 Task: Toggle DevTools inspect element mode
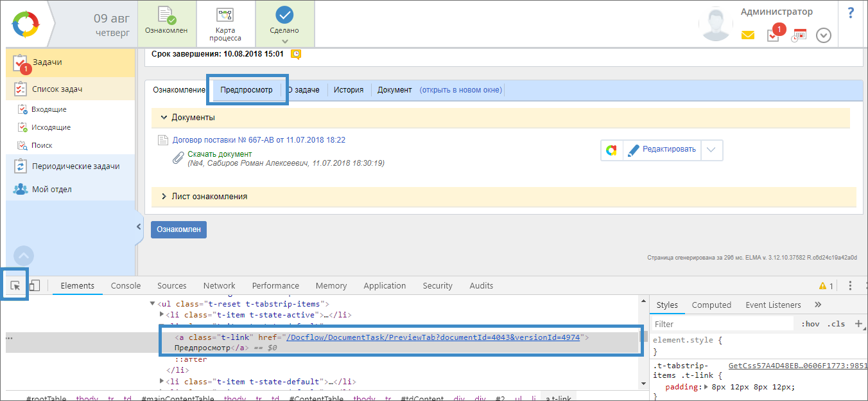tap(16, 286)
